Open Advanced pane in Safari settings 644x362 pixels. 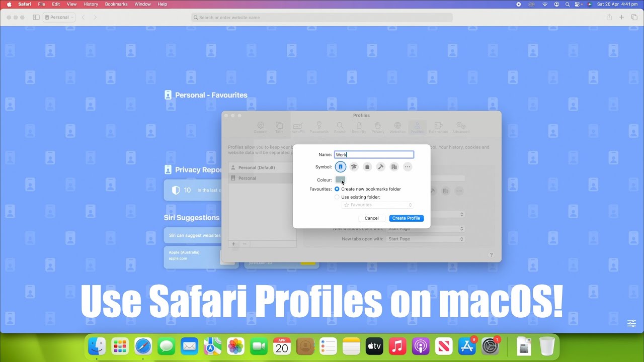tap(461, 128)
